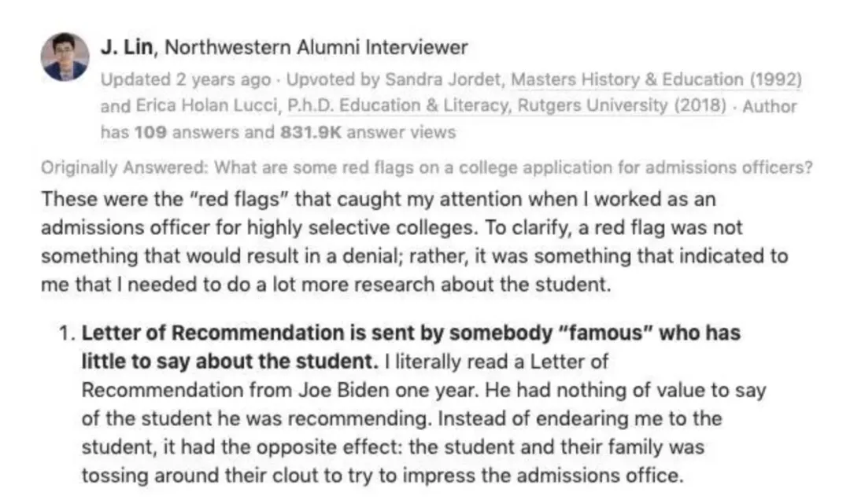Click the list number 1 marker
The width and height of the screenshot is (850, 504).
point(66,333)
